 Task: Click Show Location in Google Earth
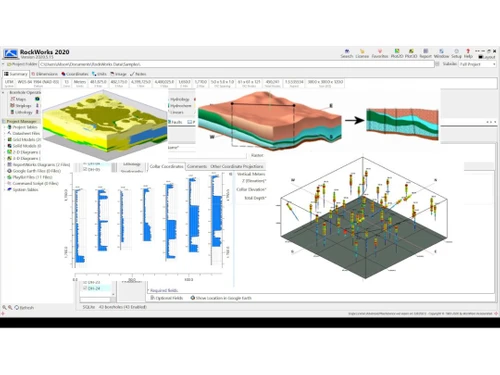[221, 298]
